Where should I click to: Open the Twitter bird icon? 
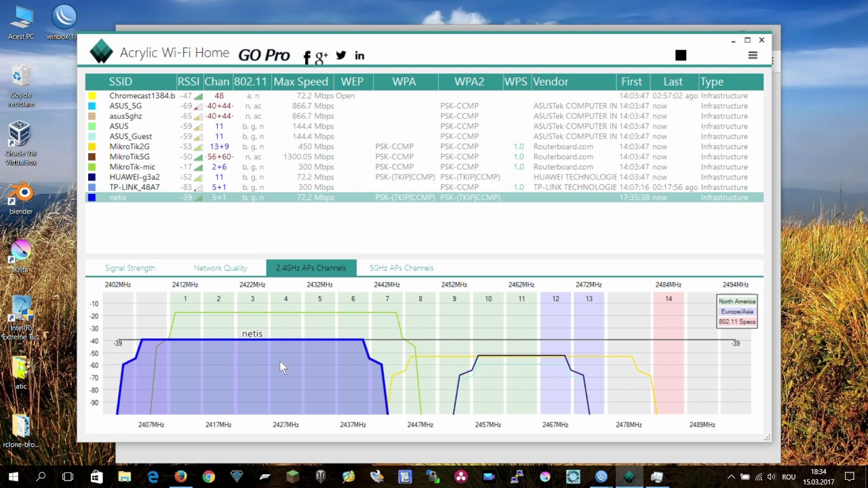coord(340,56)
